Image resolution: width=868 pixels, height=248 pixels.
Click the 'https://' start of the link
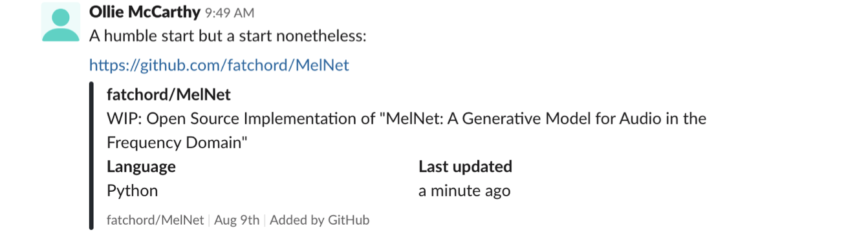coord(114,65)
